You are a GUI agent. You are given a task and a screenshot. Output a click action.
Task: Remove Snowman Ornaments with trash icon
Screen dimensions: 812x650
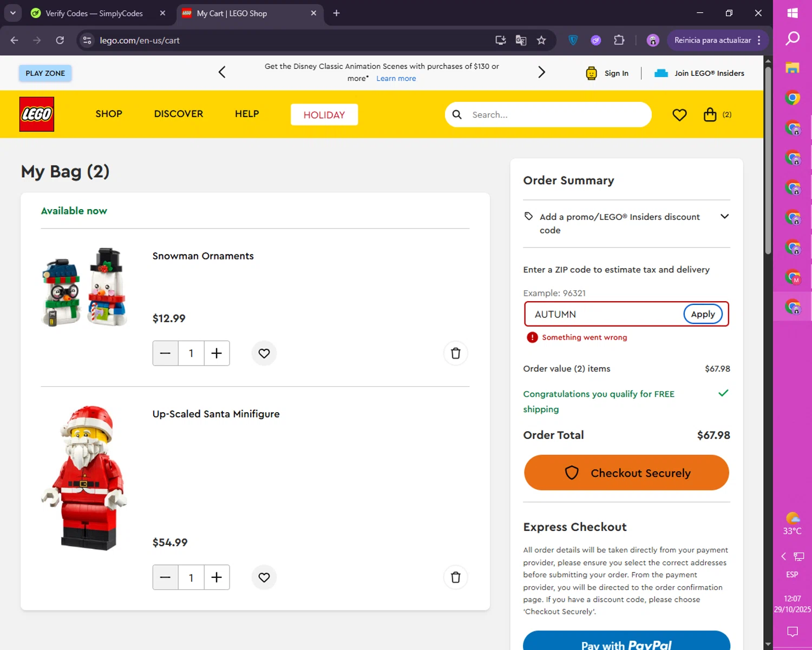456,353
